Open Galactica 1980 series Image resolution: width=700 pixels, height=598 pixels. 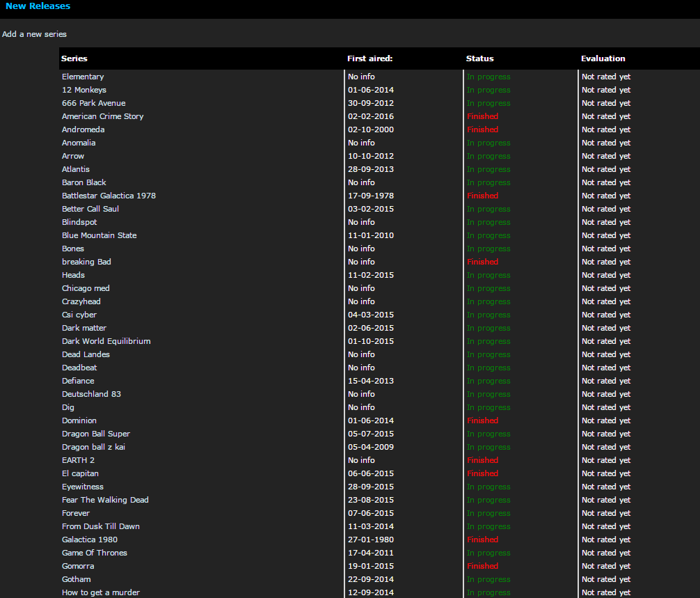[x=90, y=540]
